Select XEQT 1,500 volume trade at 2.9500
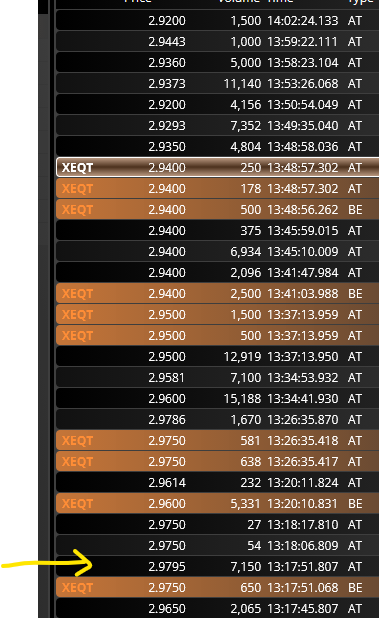Image resolution: width=379 pixels, height=618 pixels. (x=217, y=315)
